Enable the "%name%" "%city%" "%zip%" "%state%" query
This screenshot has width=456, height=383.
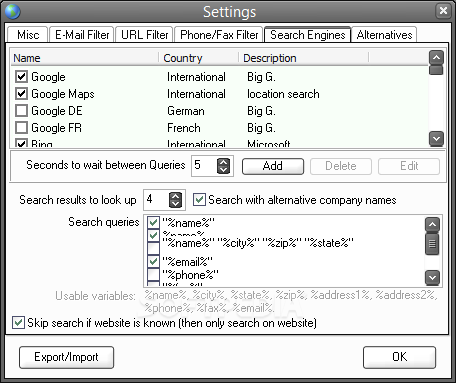[153, 248]
